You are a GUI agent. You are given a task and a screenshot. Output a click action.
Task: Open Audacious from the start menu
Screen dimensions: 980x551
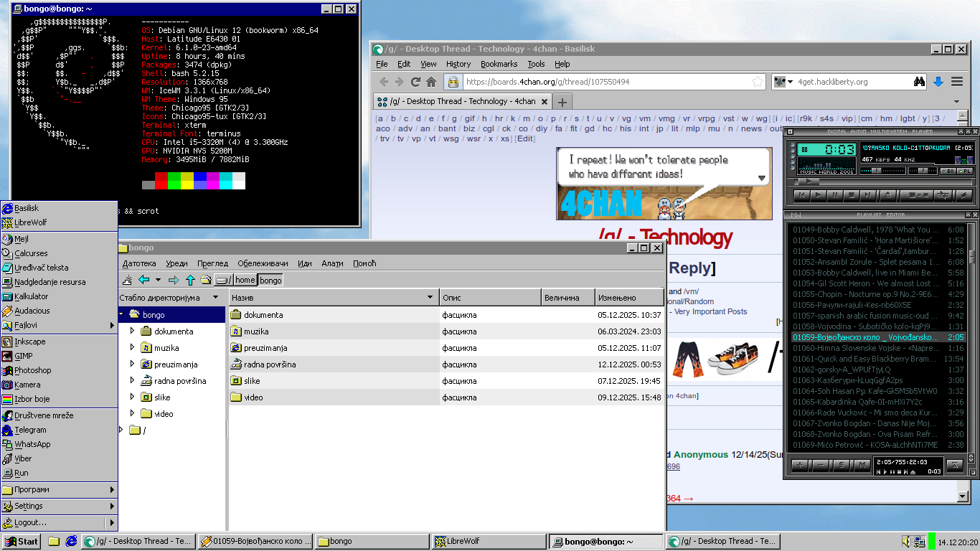59,311
